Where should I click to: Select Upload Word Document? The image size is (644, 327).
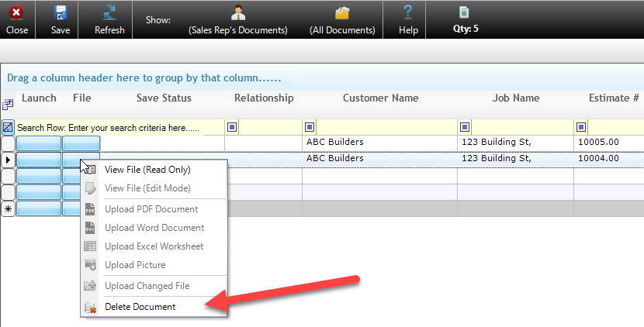tap(154, 228)
